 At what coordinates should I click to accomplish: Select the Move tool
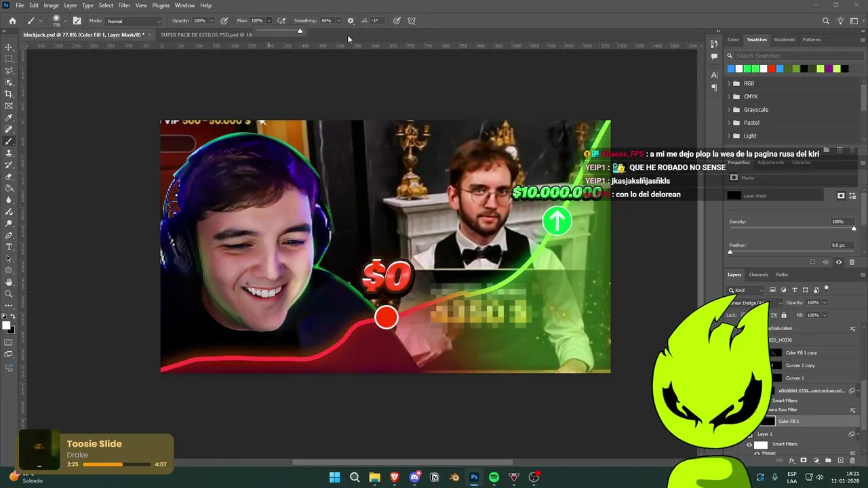[x=9, y=47]
